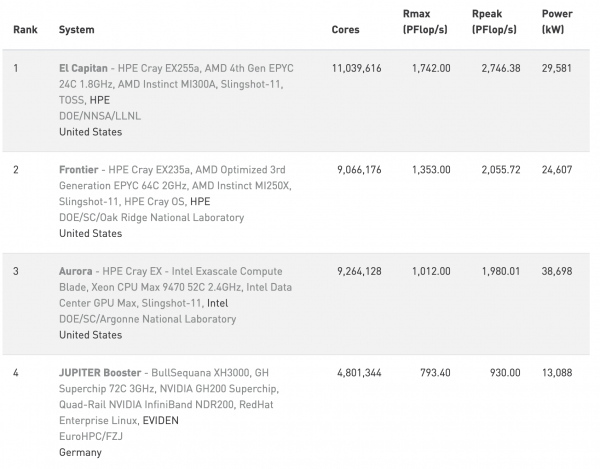Click El Capitan's cores value 11,039,616
The width and height of the screenshot is (600, 469).
click(x=357, y=68)
